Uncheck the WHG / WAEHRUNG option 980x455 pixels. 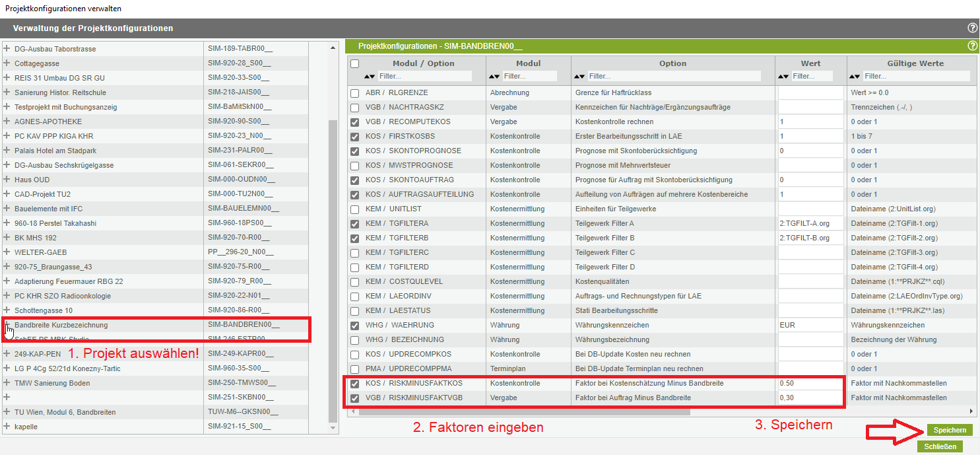[355, 326]
